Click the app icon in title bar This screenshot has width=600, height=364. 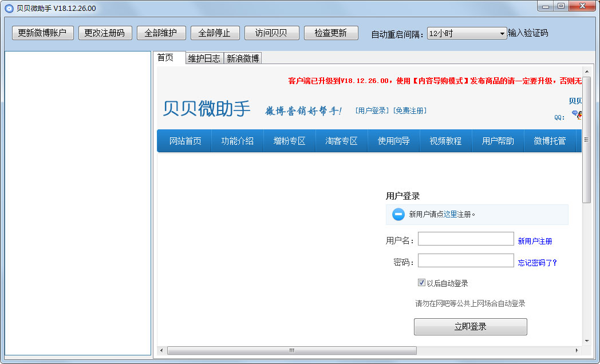tap(9, 8)
